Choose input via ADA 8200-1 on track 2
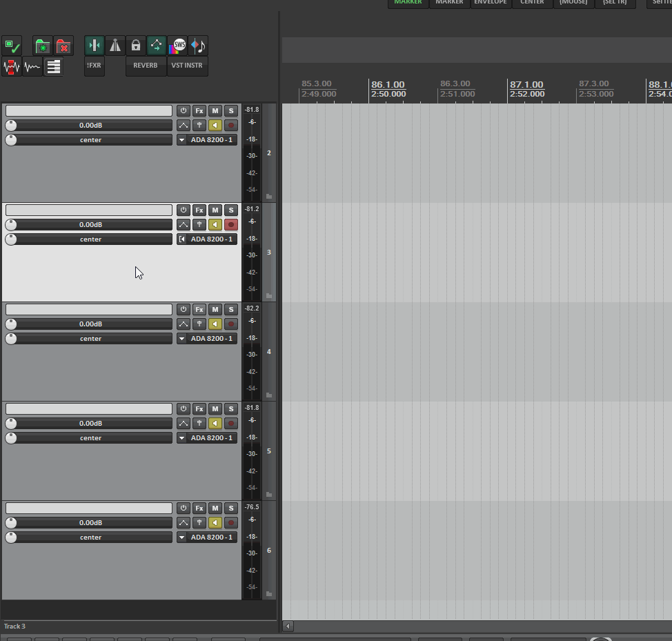The width and height of the screenshot is (672, 641). [212, 140]
